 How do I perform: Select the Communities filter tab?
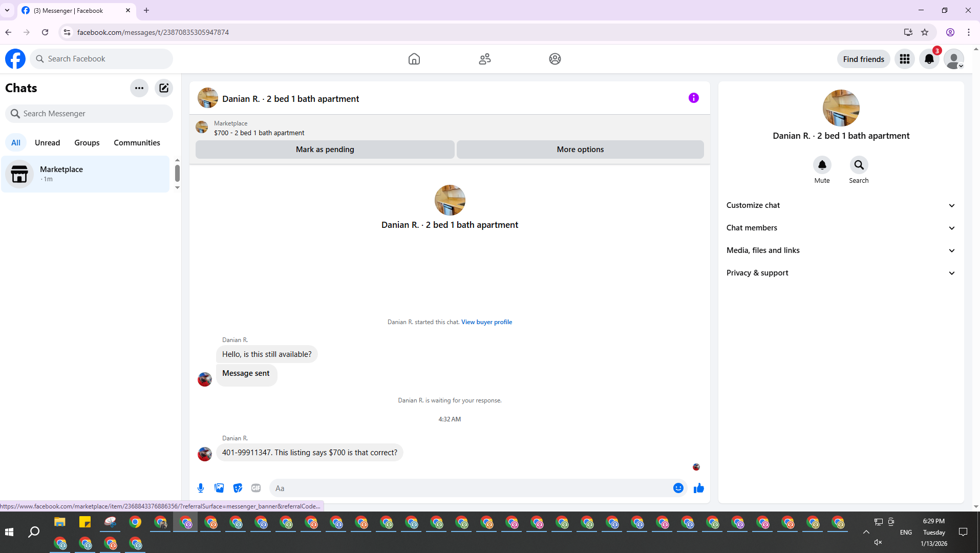click(x=137, y=143)
